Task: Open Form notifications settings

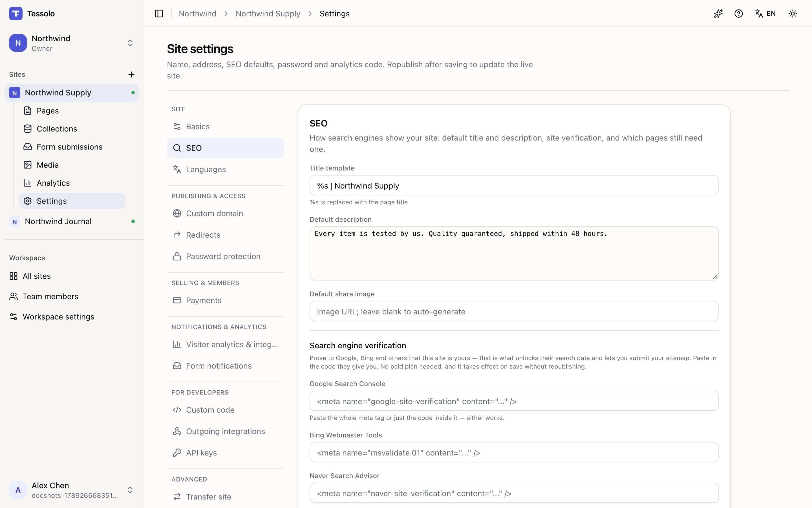Action: pyautogui.click(x=226, y=366)
